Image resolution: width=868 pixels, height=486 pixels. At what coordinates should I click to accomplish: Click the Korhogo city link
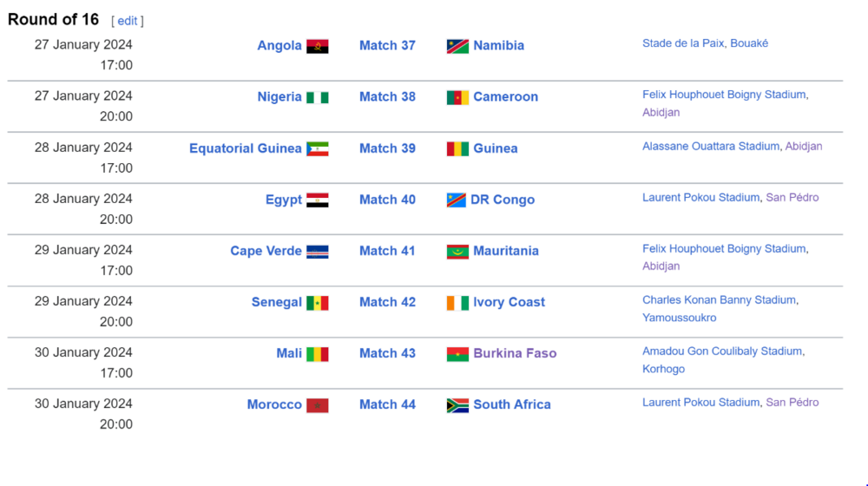[x=663, y=369]
